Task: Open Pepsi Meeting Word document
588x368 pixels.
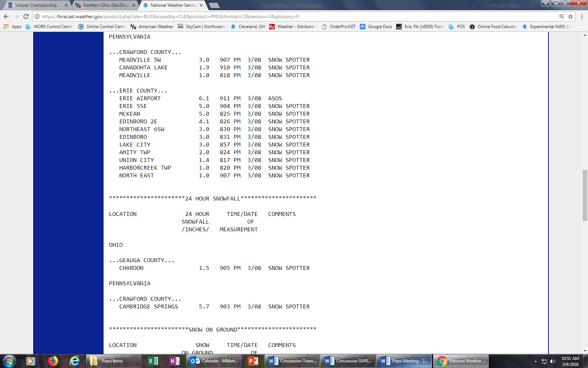Action: pyautogui.click(x=405, y=361)
